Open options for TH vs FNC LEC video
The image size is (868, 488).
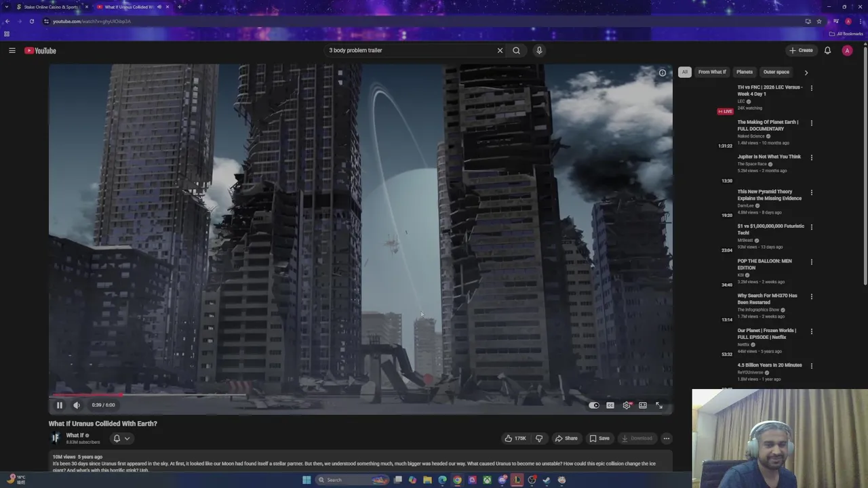[x=811, y=88]
